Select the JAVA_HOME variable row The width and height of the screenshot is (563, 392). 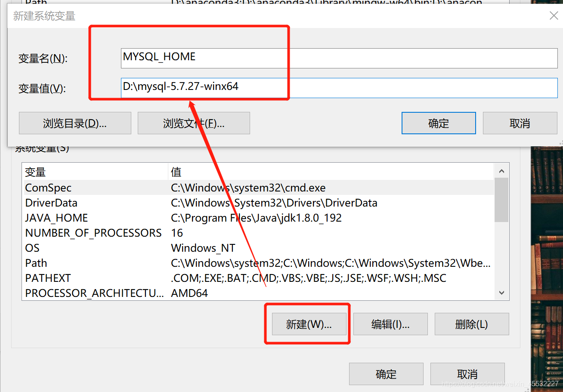(258, 218)
